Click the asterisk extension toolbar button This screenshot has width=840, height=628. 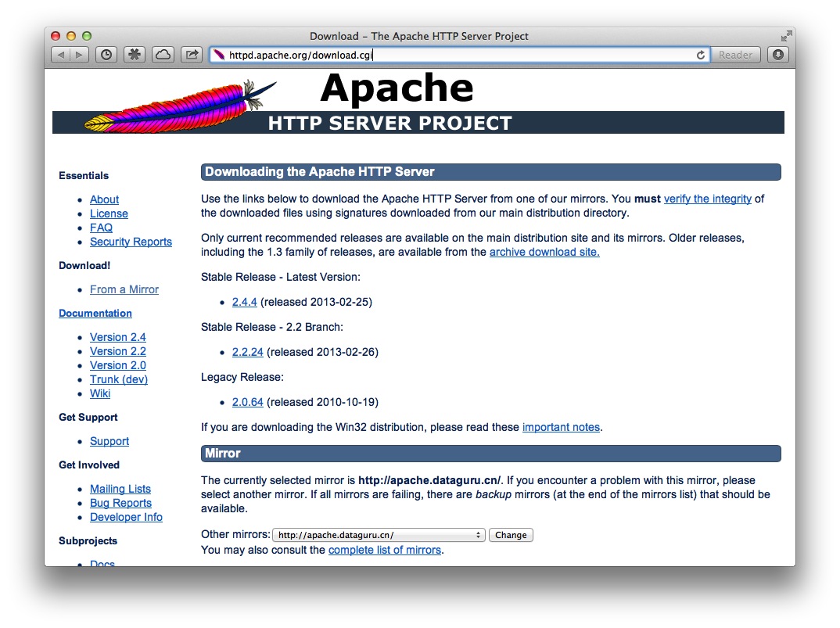click(x=135, y=55)
